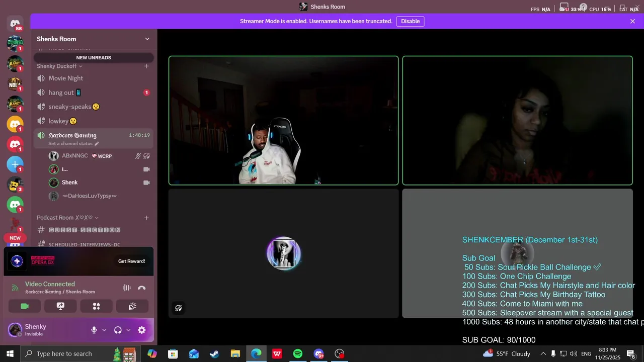Viewport: 644px width, 362px height.
Task: Open Spotify from taskbar
Action: (x=297, y=354)
